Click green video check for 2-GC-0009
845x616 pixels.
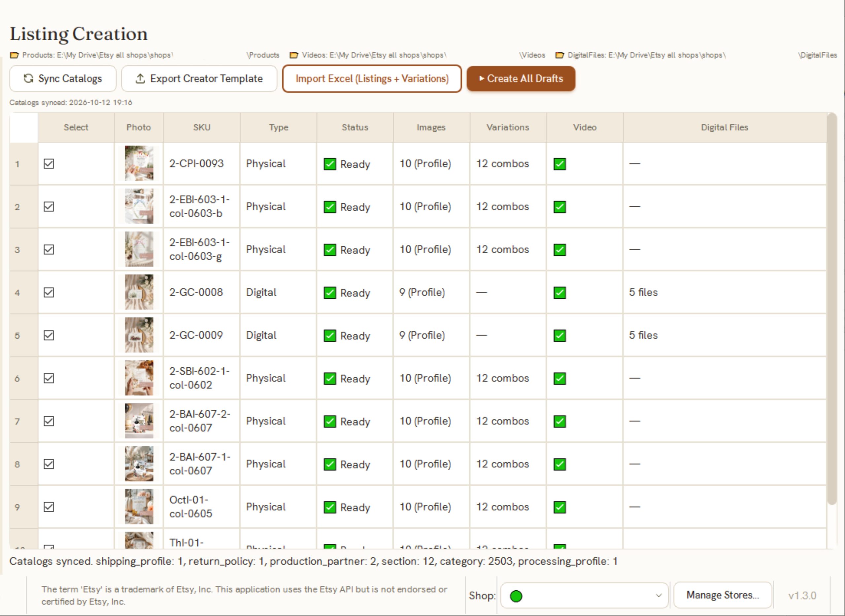tap(560, 336)
